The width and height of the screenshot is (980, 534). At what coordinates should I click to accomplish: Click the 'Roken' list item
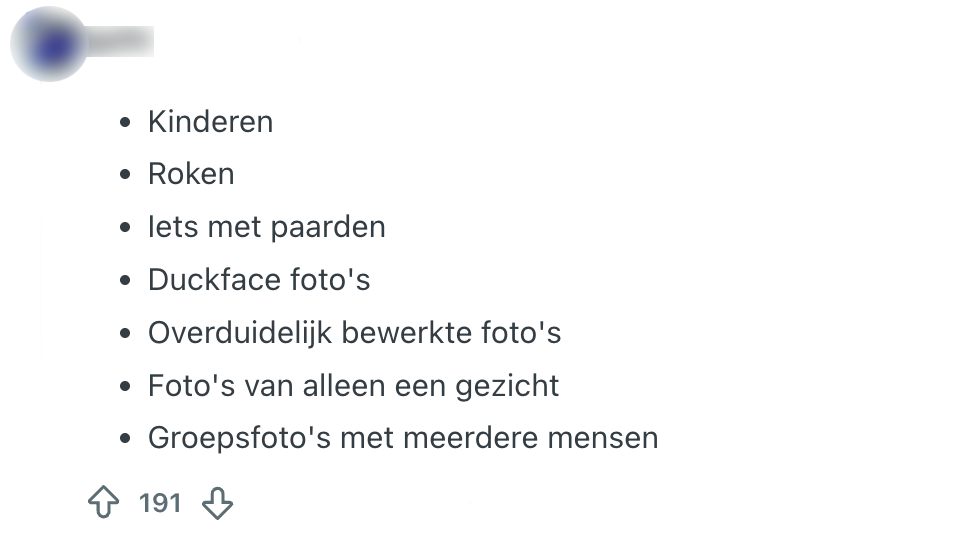[191, 174]
